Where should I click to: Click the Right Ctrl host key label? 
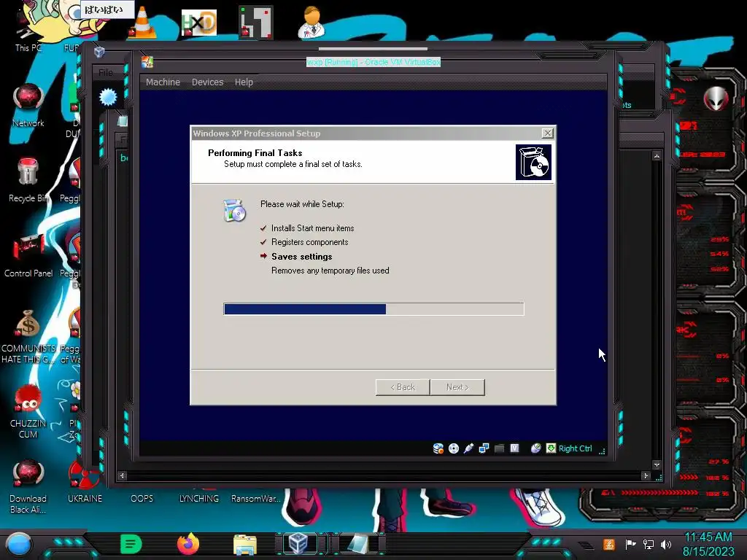tap(575, 448)
